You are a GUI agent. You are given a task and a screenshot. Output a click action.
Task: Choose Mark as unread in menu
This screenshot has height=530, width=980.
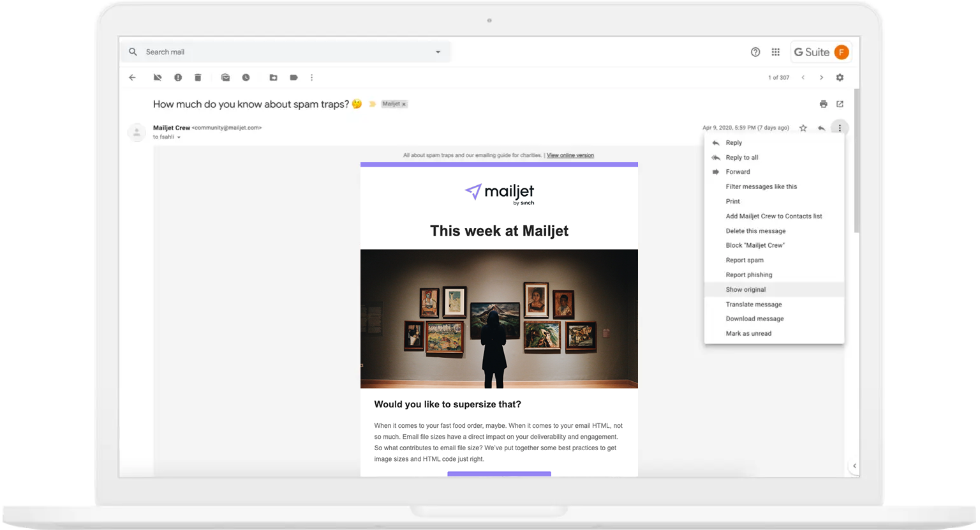point(774,333)
